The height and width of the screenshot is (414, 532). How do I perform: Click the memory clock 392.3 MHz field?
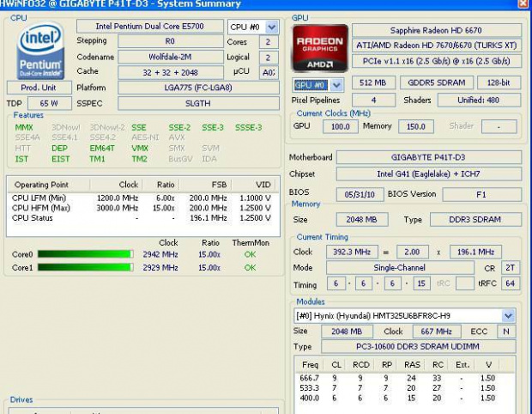tap(352, 252)
